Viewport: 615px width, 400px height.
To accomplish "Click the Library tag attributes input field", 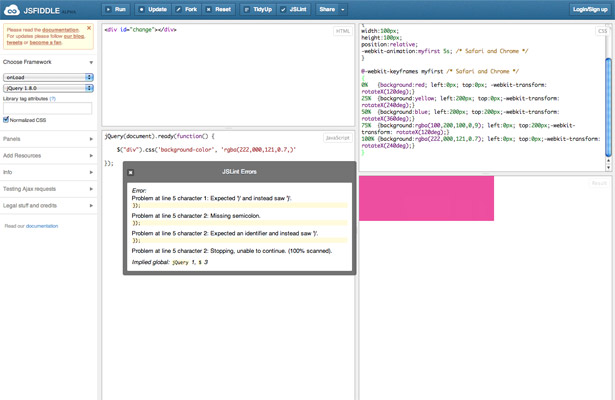I will 47,108.
